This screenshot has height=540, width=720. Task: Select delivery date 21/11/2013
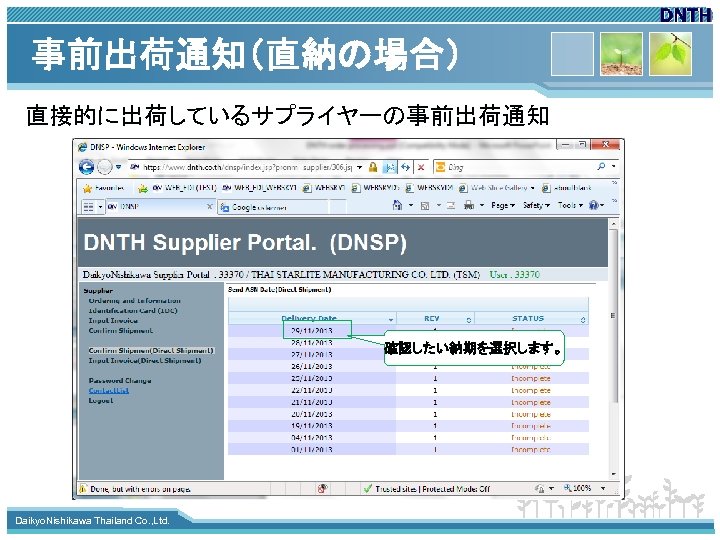[312, 402]
